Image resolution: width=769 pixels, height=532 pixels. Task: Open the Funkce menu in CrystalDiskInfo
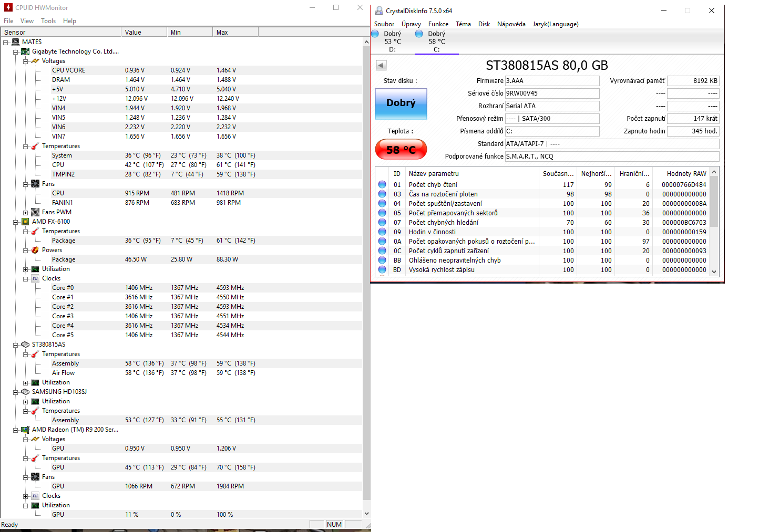click(438, 24)
